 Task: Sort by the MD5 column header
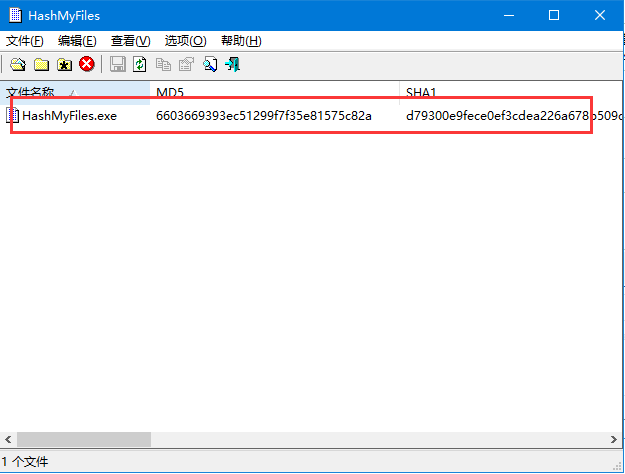coord(275,92)
